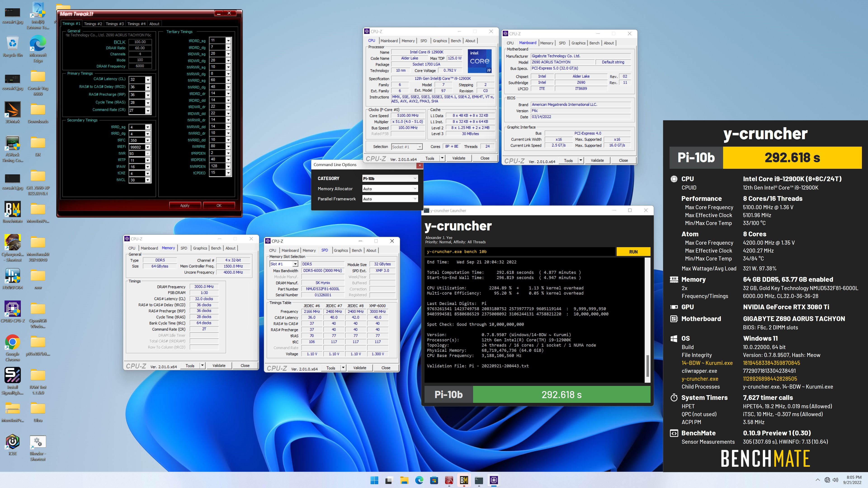Open About tab in MemTweakIt

pos(154,23)
